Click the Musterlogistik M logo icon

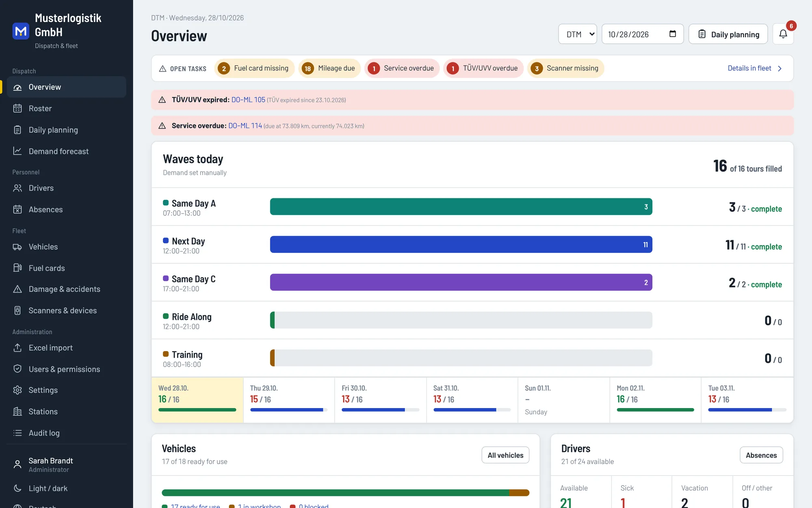[21, 31]
